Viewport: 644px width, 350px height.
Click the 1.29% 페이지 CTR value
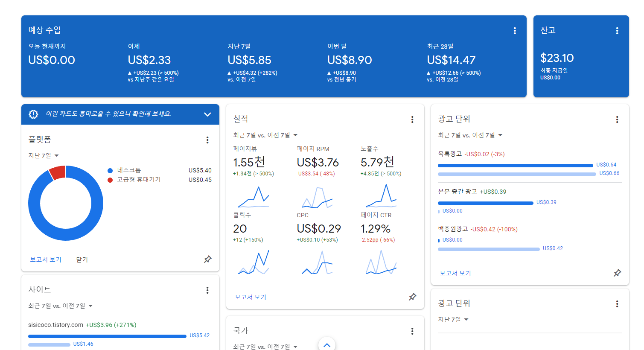coord(376,229)
